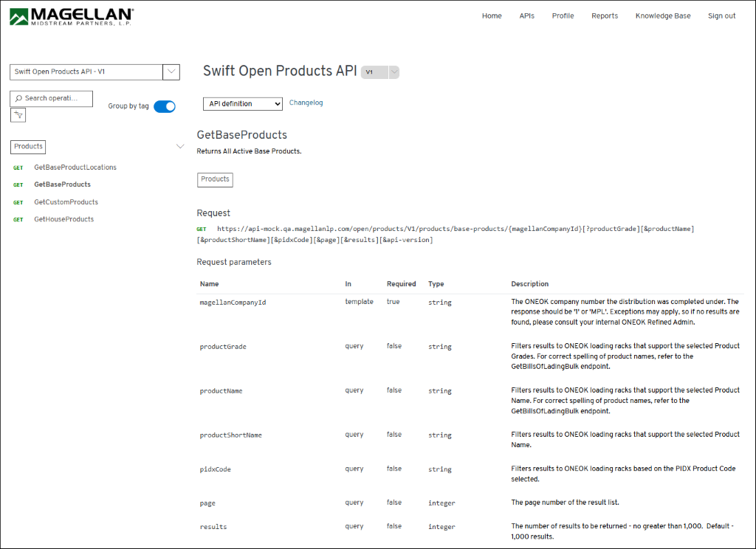Expand the API definition dropdown

(242, 104)
